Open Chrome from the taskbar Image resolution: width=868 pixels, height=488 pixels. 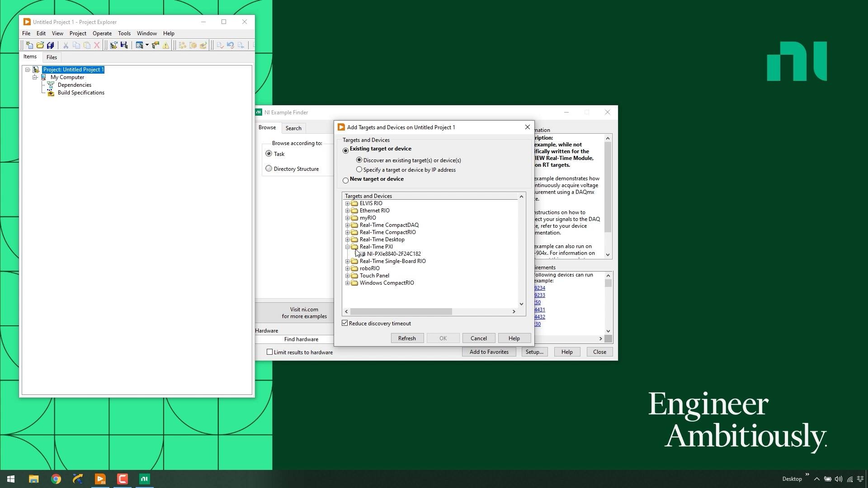pyautogui.click(x=56, y=479)
